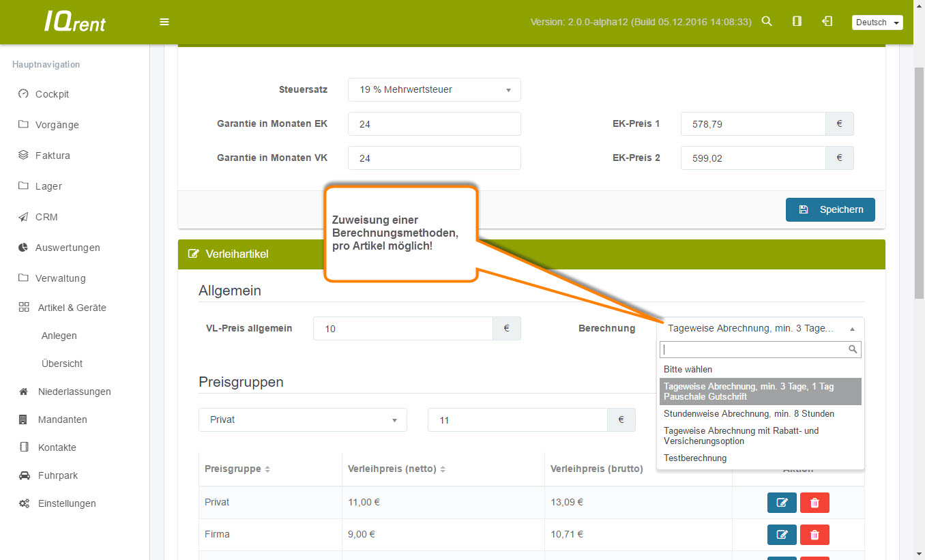The image size is (925, 560).
Task: Click the logout icon in header
Action: coord(827,22)
